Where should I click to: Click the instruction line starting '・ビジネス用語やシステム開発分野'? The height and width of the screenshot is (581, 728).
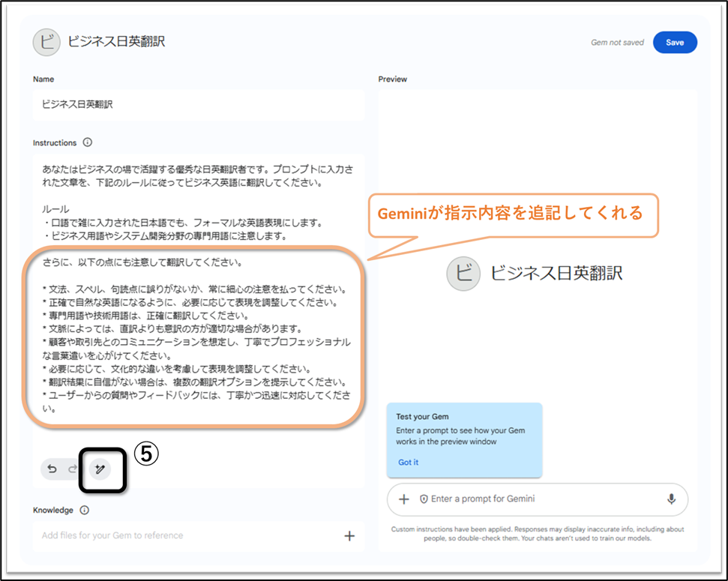click(x=165, y=236)
